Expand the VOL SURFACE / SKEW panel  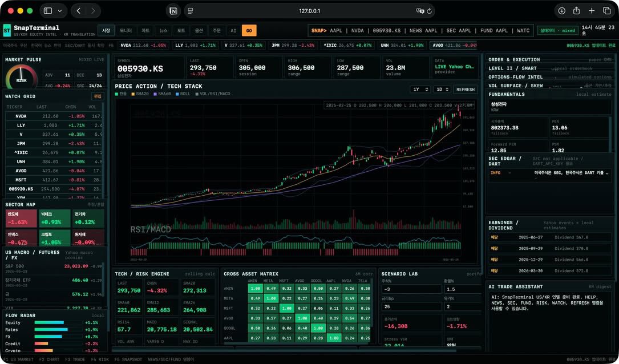pos(550,86)
